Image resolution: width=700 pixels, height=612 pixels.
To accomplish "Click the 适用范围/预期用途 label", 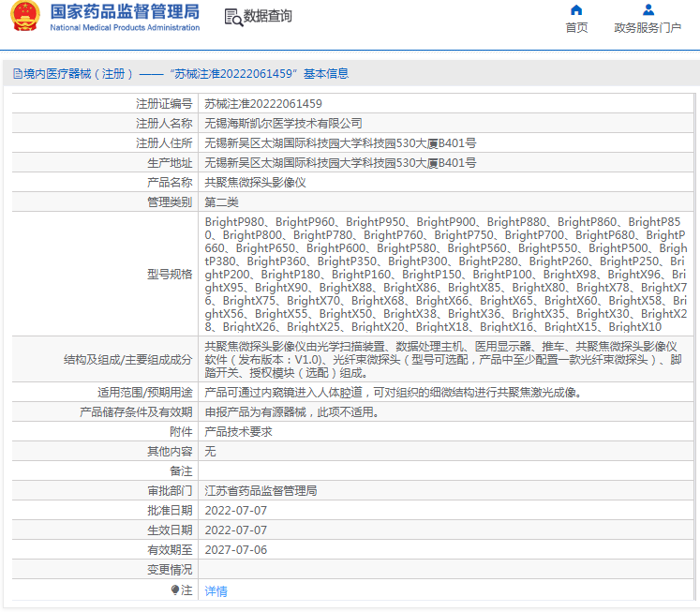I will (x=144, y=393).
